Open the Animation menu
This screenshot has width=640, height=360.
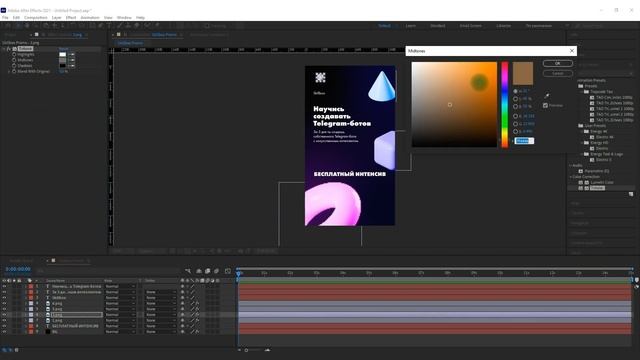90,18
